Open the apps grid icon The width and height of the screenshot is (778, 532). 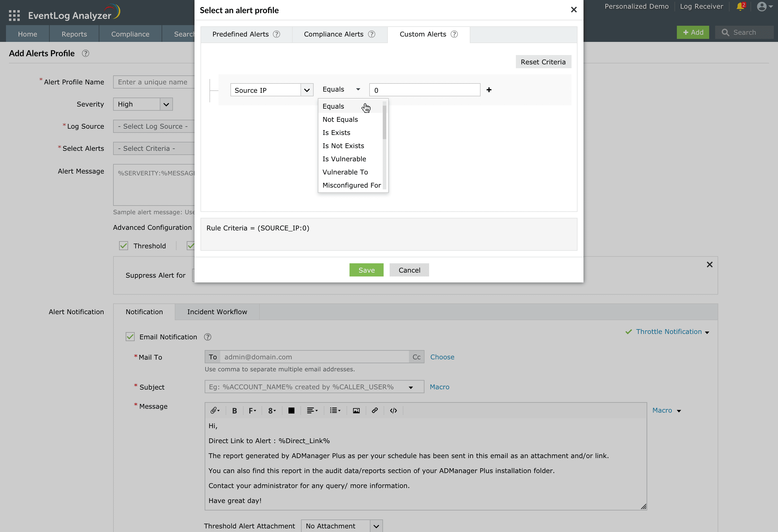14,15
